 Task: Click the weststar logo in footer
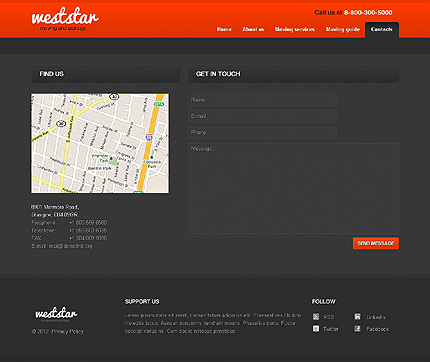pos(56,314)
